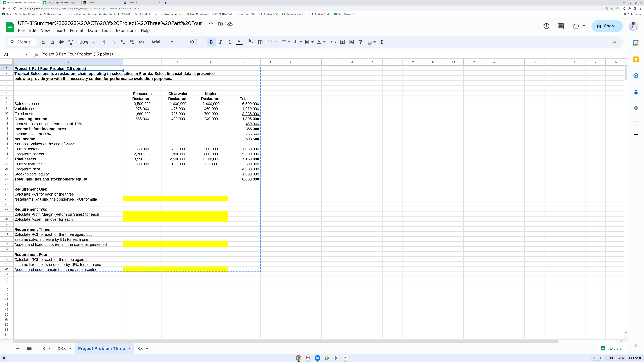Toggle italic formatting
This screenshot has width=644, height=362.
point(220,42)
